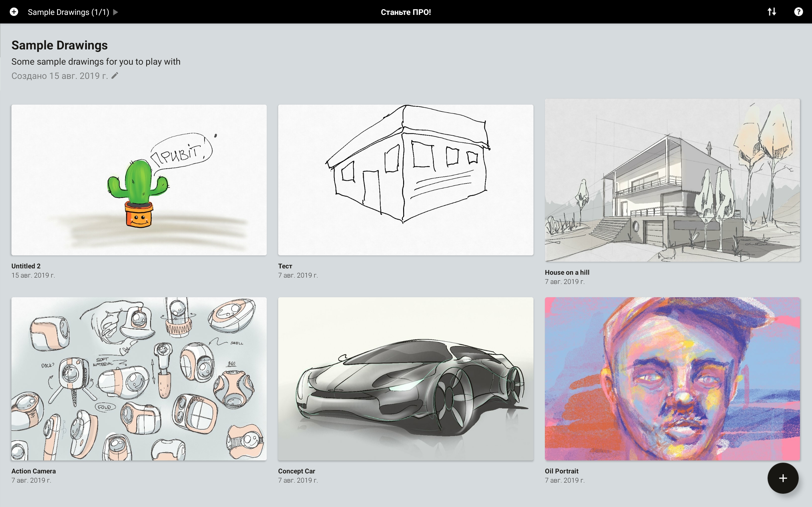Click the House on a hill title label
This screenshot has width=812, height=507.
click(567, 272)
